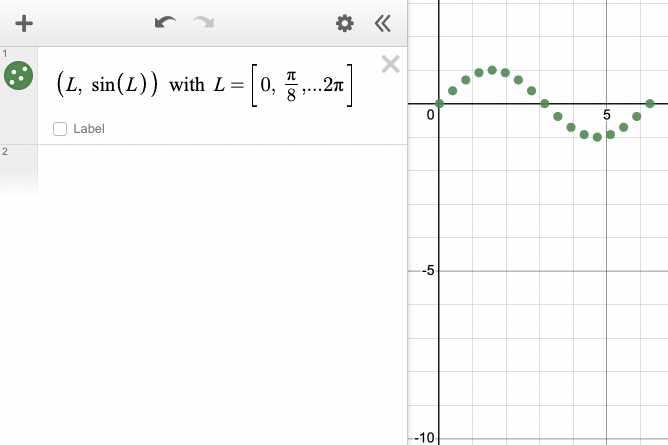
Task: Click the point crossing the x-axis at π
Action: (545, 103)
